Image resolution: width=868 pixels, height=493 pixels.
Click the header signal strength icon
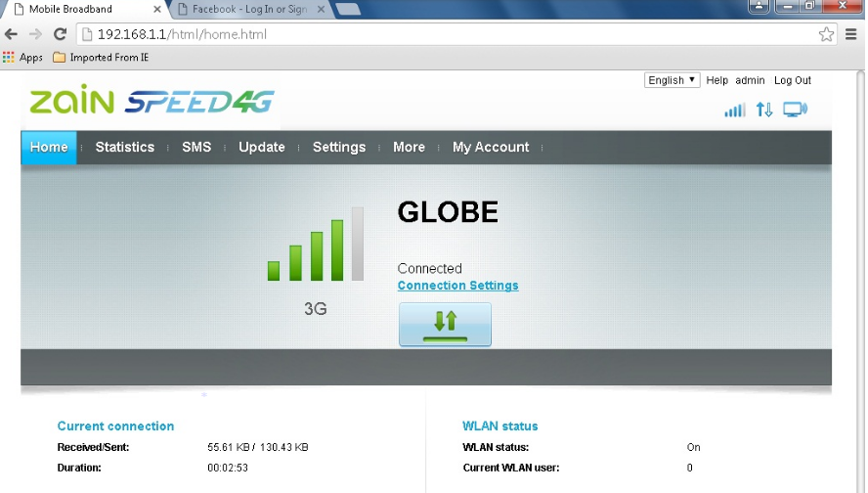pyautogui.click(x=735, y=110)
